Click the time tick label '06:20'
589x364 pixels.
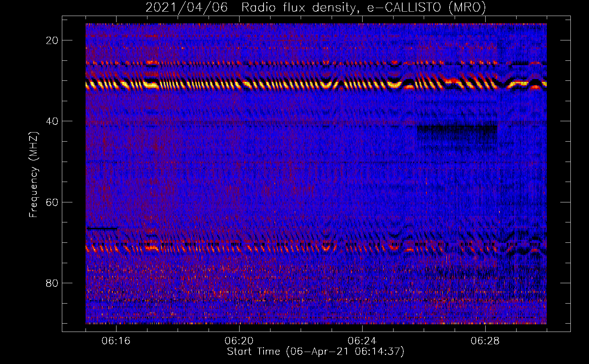tap(239, 341)
